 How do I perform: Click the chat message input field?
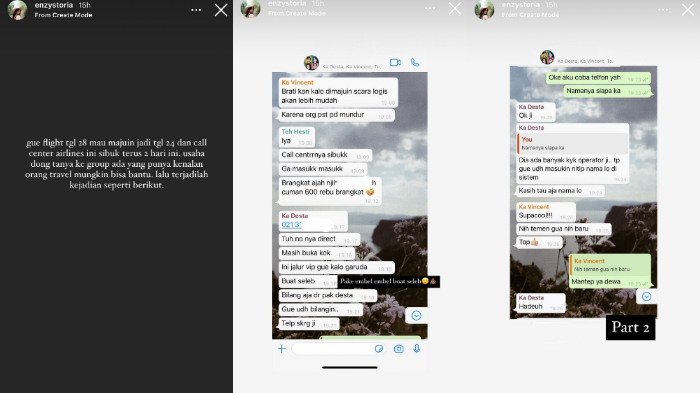pyautogui.click(x=339, y=349)
